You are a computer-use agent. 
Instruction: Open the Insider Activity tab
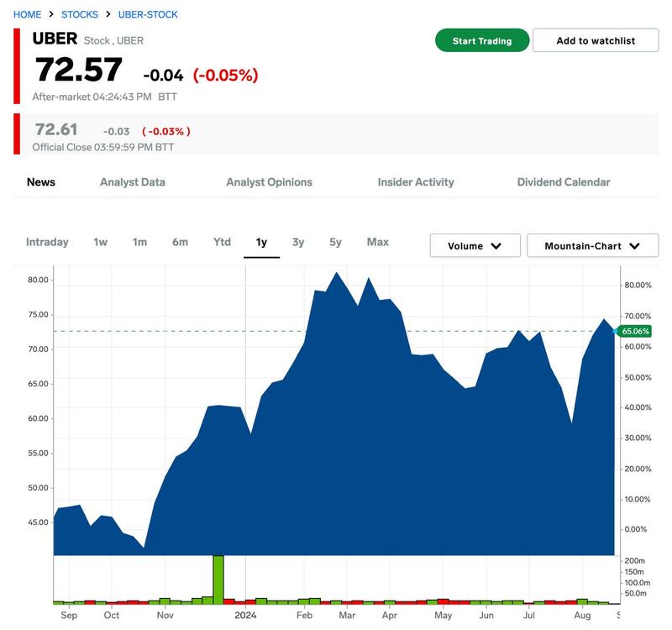click(416, 182)
